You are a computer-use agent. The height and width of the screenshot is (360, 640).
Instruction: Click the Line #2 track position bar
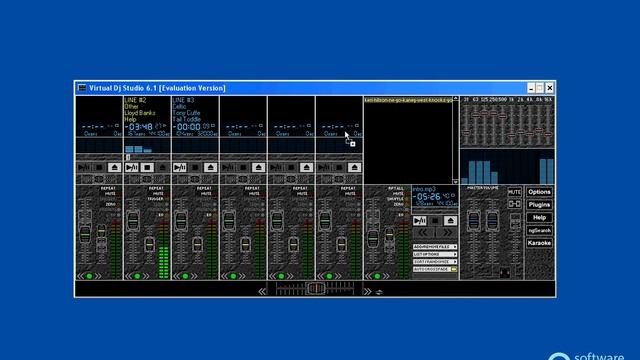tap(147, 157)
